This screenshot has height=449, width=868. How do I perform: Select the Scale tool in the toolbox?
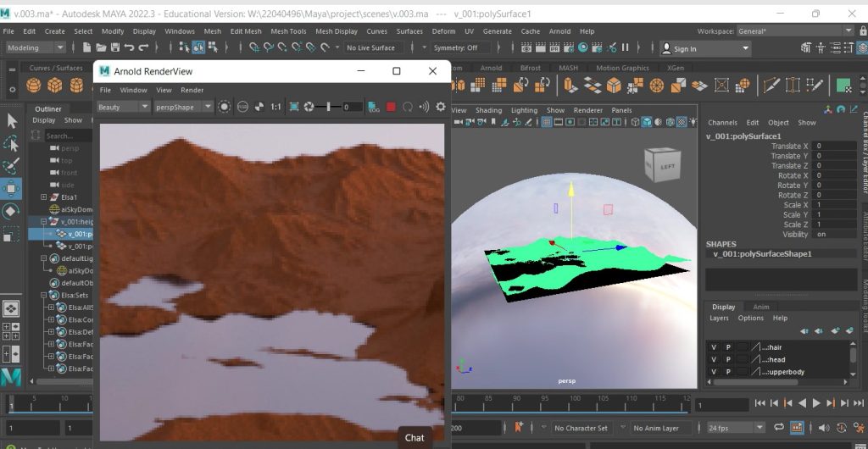pyautogui.click(x=11, y=235)
